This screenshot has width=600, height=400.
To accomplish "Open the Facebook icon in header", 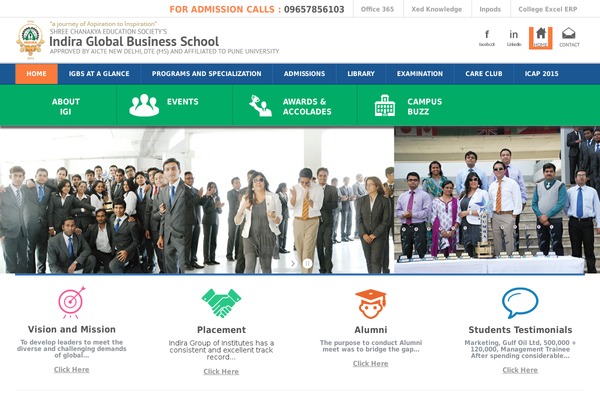I will (487, 38).
